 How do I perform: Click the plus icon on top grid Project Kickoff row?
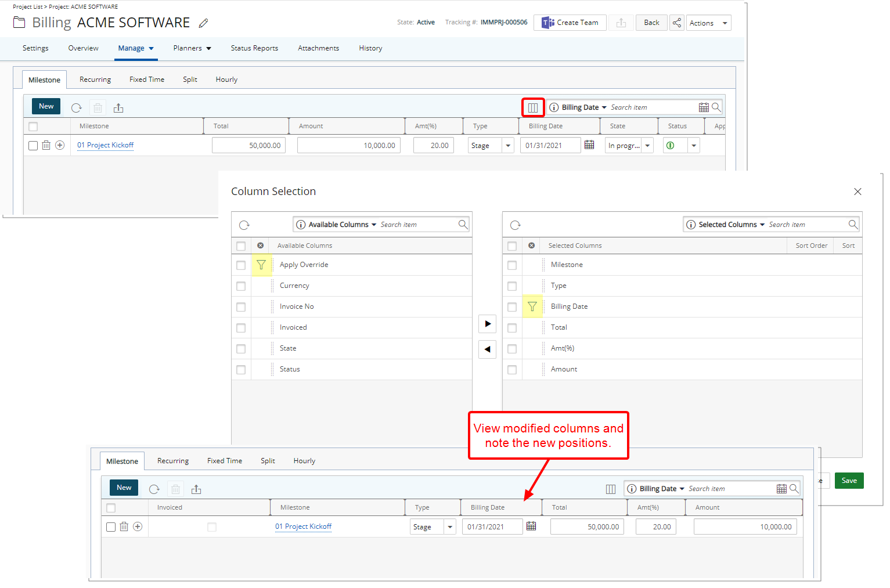pos(60,145)
